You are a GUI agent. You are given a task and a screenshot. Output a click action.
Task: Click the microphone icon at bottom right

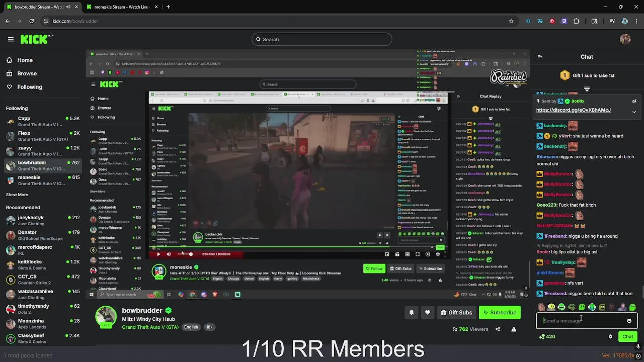pos(638,346)
